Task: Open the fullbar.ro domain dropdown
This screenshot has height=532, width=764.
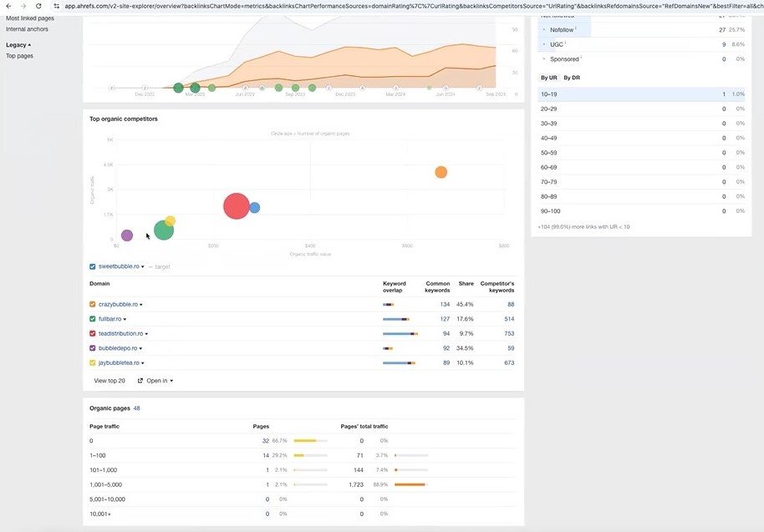Action: (125, 319)
